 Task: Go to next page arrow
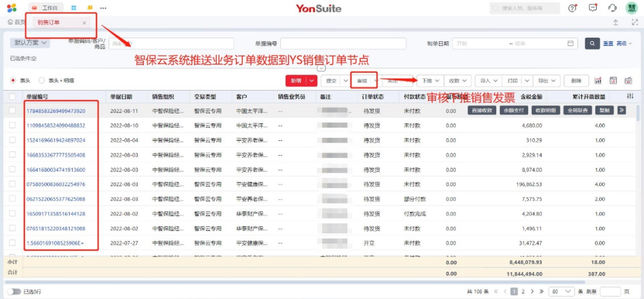click(532, 292)
